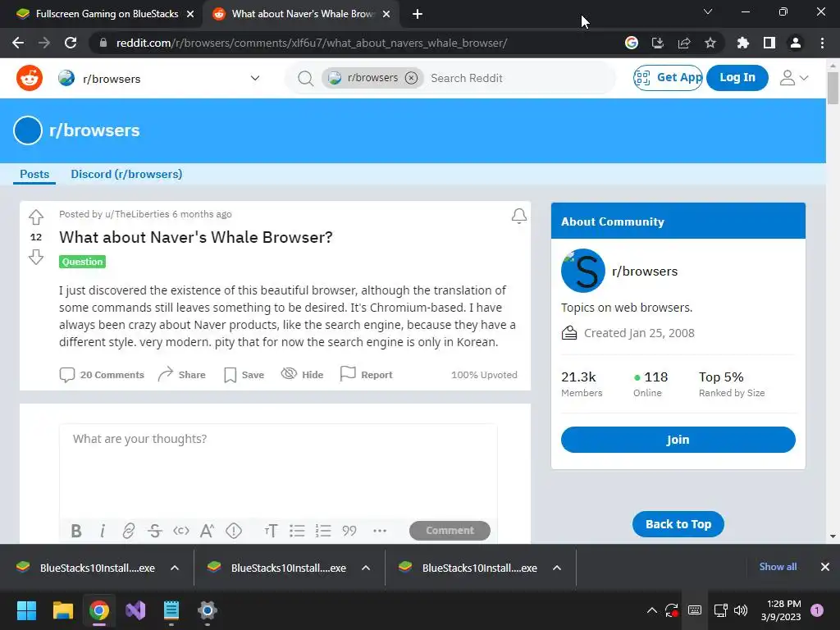Select the Posts tab
The height and width of the screenshot is (630, 840).
coord(34,174)
